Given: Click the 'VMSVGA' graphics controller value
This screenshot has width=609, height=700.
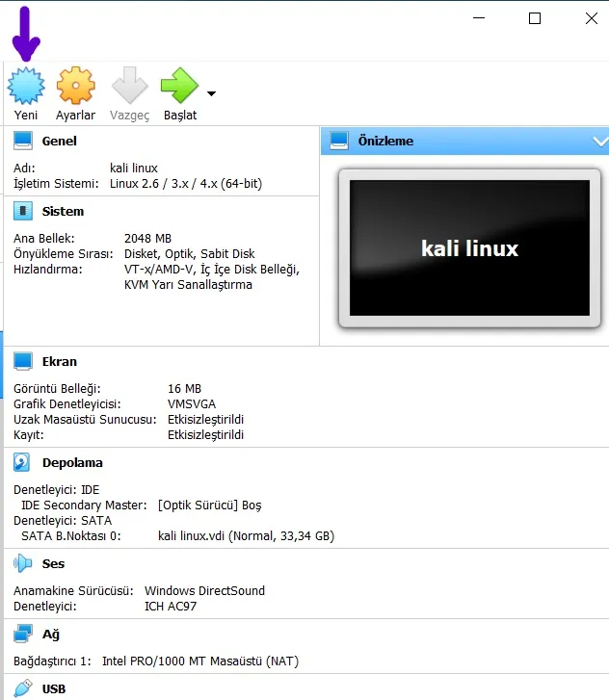Looking at the screenshot, I should click(192, 404).
